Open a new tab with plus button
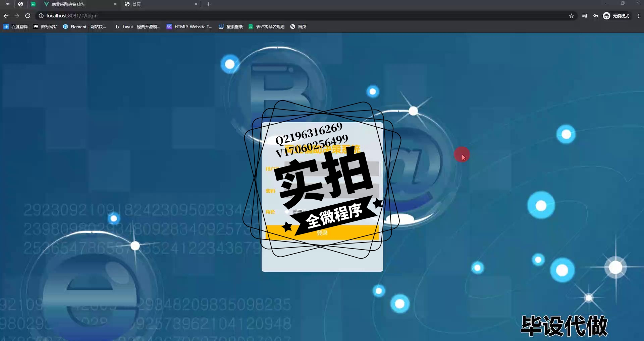The width and height of the screenshot is (644, 341). (209, 4)
